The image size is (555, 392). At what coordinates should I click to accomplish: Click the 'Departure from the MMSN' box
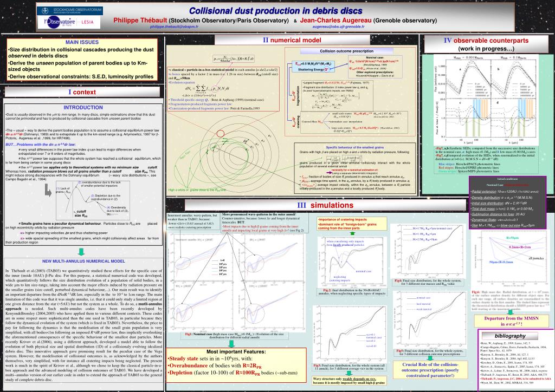pos(512,321)
